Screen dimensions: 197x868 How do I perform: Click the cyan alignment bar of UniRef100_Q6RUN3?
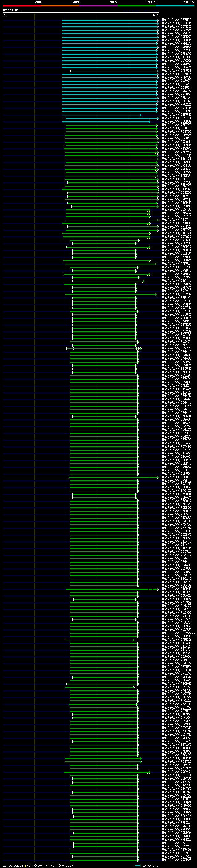(102, 115)
